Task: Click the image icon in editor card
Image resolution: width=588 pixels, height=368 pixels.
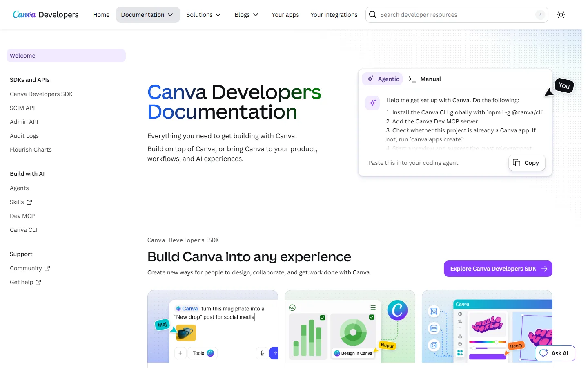Action: click(434, 345)
